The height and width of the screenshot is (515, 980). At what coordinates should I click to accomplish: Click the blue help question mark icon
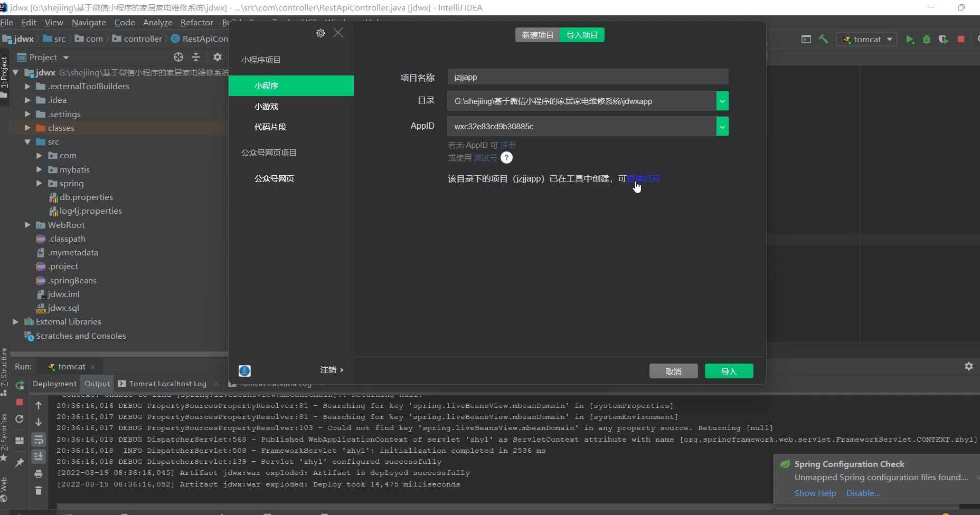506,158
